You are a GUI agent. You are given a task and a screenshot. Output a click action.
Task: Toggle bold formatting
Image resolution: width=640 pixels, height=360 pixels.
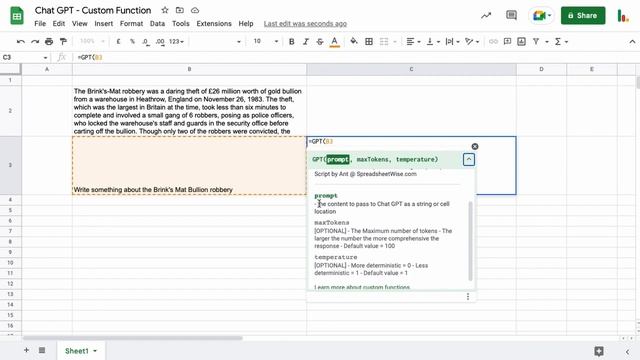291,42
